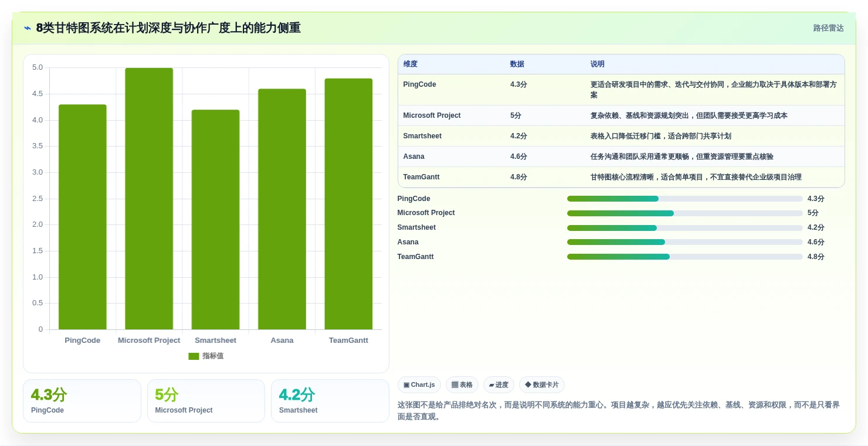Open the 5分 Microsoft Project data card
Image resolution: width=868 pixels, height=446 pixels.
[206, 401]
